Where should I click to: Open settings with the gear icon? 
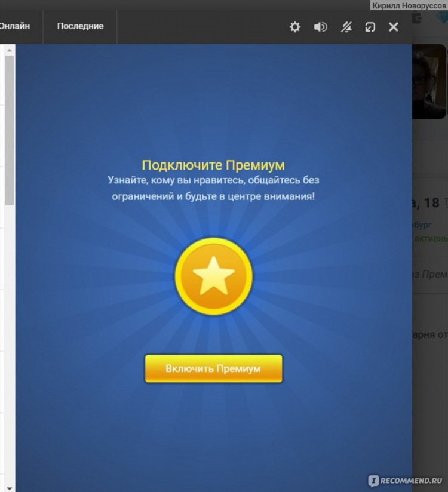(295, 27)
